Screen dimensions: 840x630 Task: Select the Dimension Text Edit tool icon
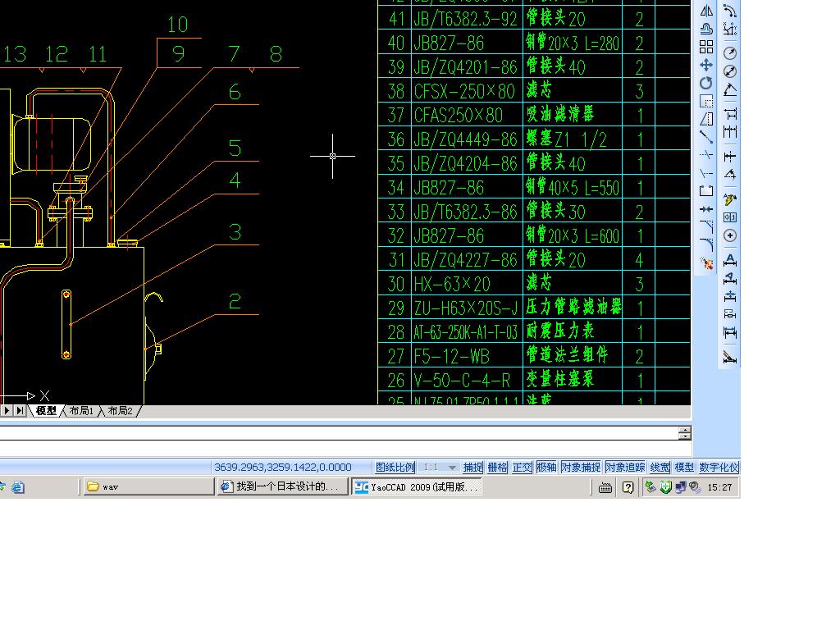[x=729, y=278]
